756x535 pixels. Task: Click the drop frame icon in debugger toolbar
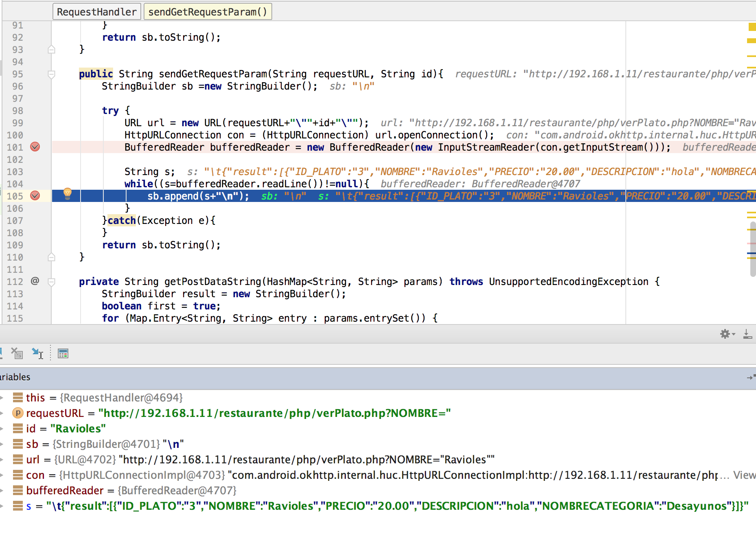(x=17, y=353)
